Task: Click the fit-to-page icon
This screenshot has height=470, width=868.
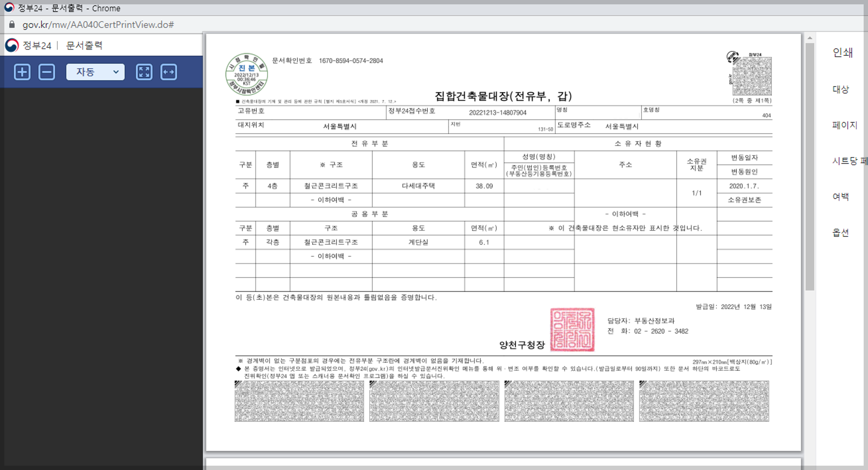Action: click(x=144, y=72)
